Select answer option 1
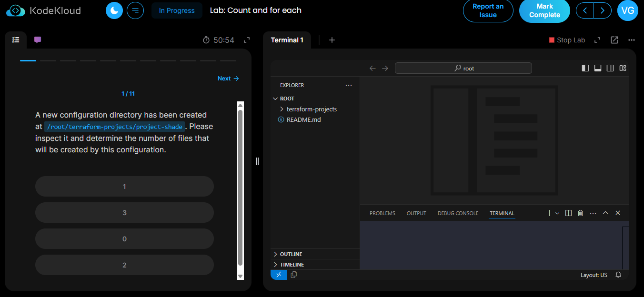The width and height of the screenshot is (644, 297). (124, 187)
